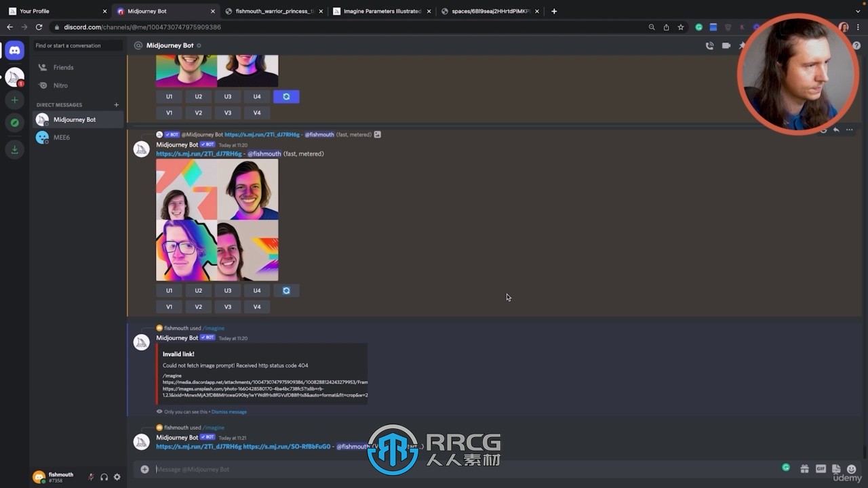868x488 pixels.
Task: Reload the browser page
Action: coord(39,27)
